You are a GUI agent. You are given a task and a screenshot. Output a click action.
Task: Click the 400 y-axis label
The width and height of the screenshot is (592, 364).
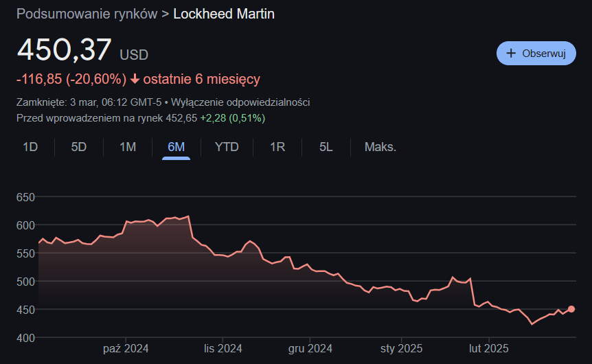tap(25, 338)
